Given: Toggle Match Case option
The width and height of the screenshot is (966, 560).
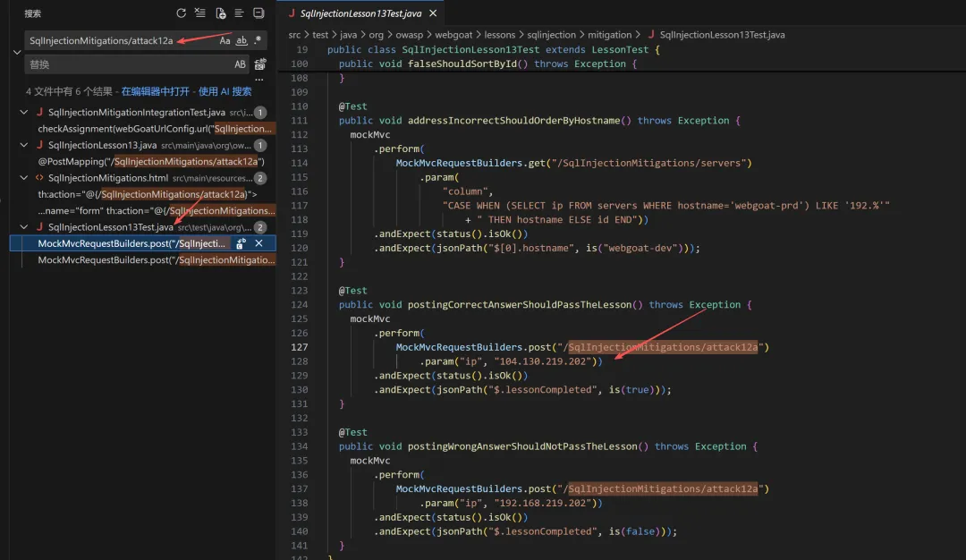Looking at the screenshot, I should tap(225, 40).
